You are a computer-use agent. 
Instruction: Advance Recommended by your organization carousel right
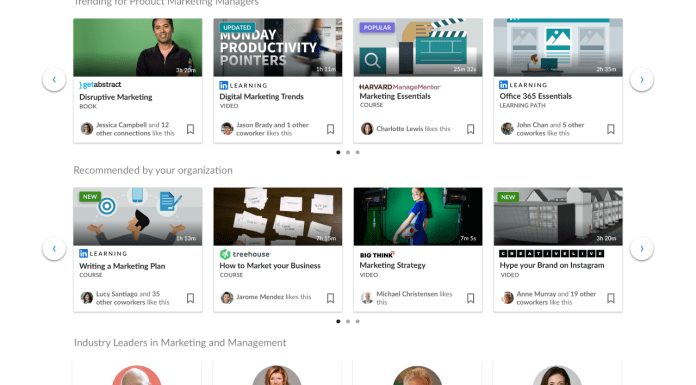click(641, 248)
